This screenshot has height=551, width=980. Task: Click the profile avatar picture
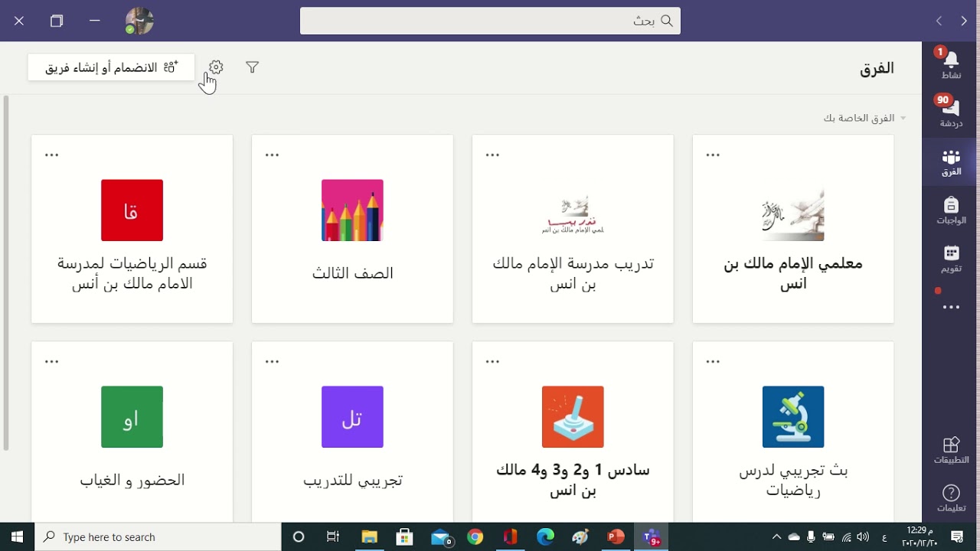coord(139,21)
